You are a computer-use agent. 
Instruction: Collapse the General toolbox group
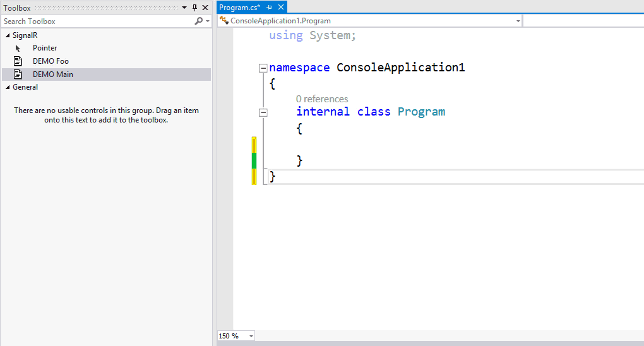click(7, 87)
